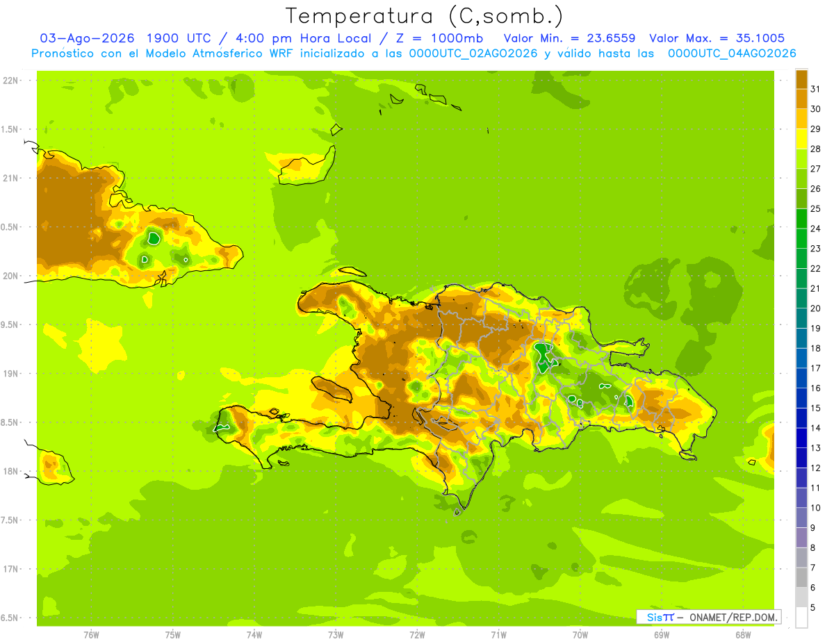The height and width of the screenshot is (644, 834).
Task: Click the orange legend swatch between 30 and 31
Action: 801,99
